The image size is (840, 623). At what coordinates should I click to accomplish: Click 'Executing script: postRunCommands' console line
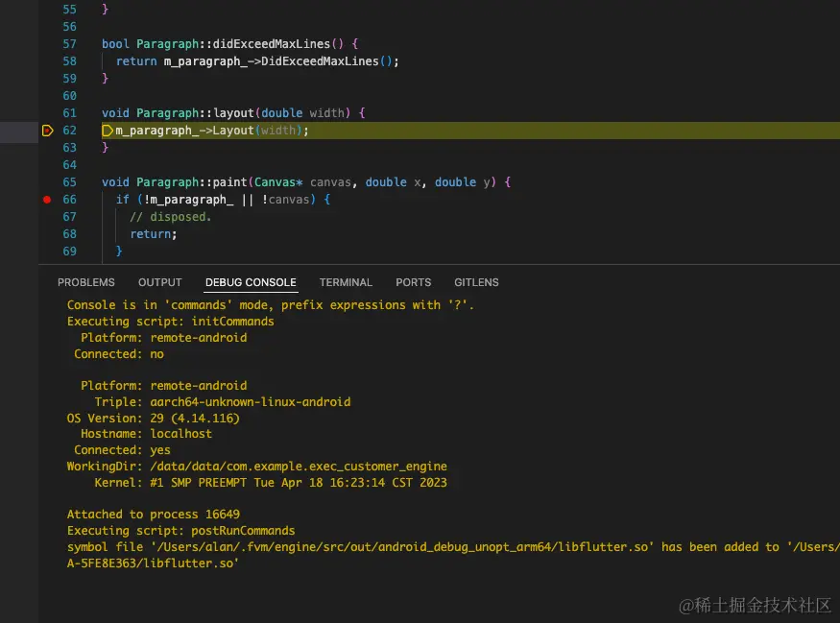pyautogui.click(x=181, y=531)
